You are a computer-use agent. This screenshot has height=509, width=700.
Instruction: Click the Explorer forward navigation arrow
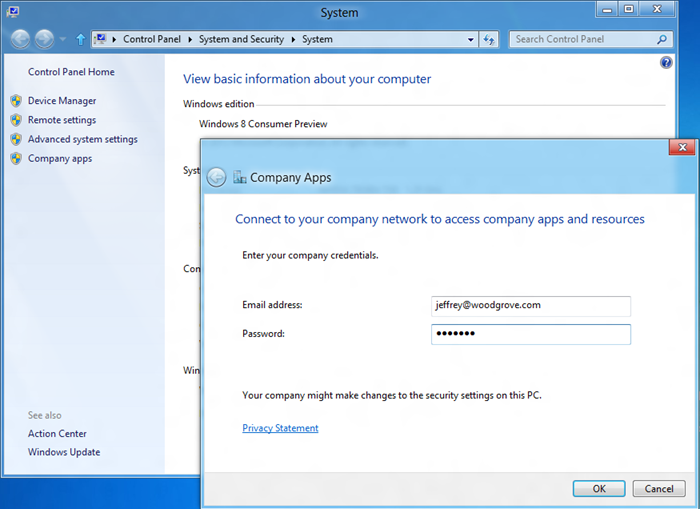(44, 40)
